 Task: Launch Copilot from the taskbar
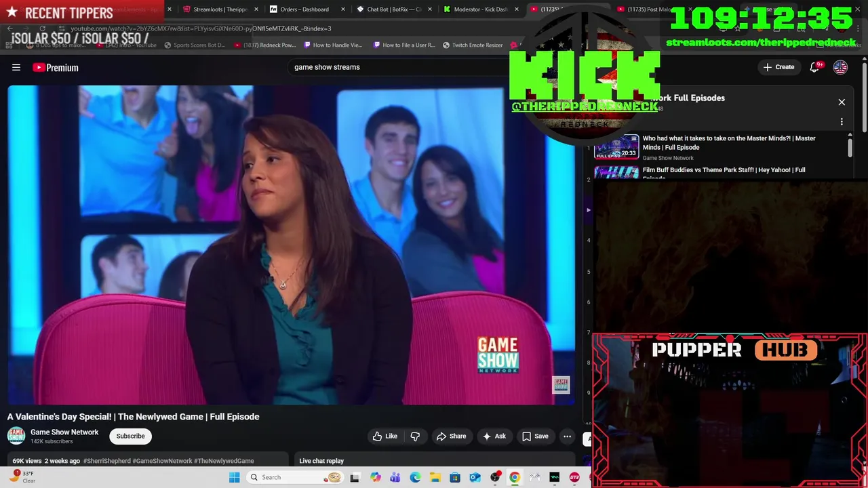pos(376,477)
